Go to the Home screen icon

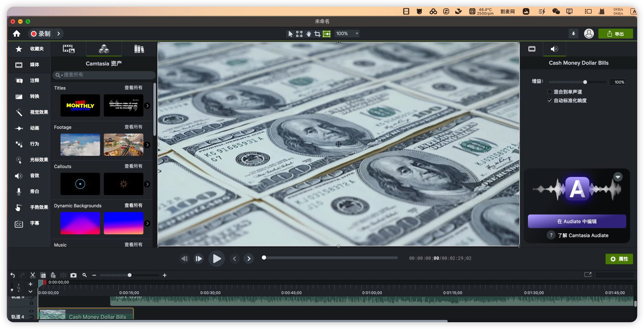[x=17, y=34]
